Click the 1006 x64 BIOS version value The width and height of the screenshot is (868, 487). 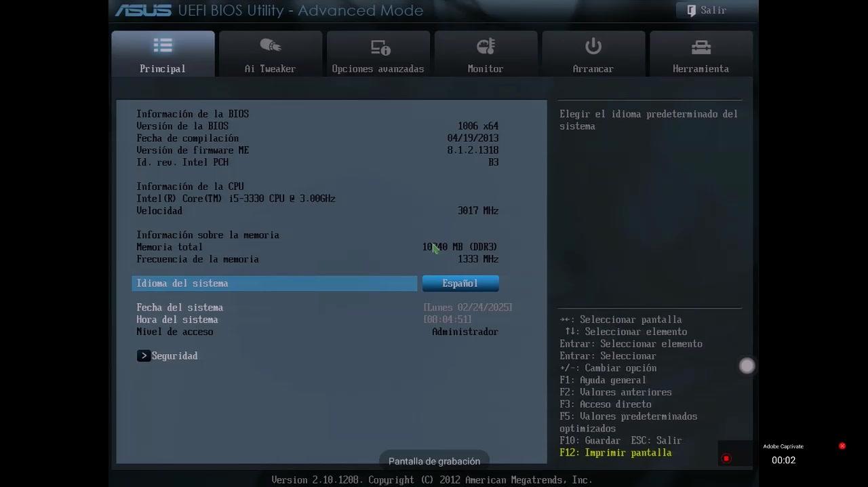pyautogui.click(x=478, y=126)
